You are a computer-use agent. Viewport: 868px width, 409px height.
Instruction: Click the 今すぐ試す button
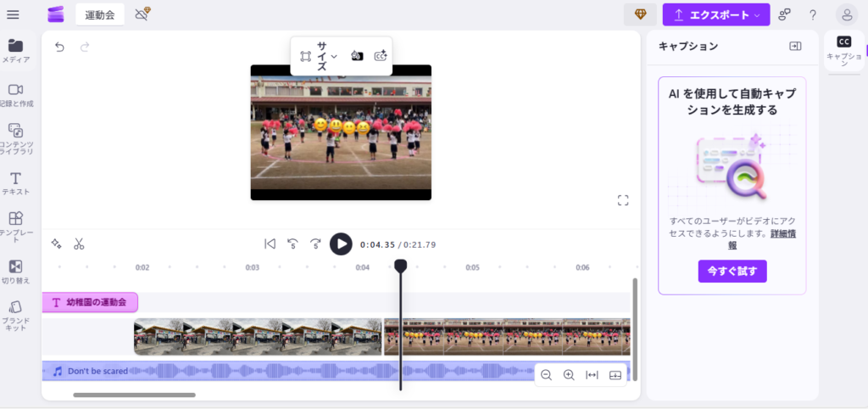click(732, 271)
